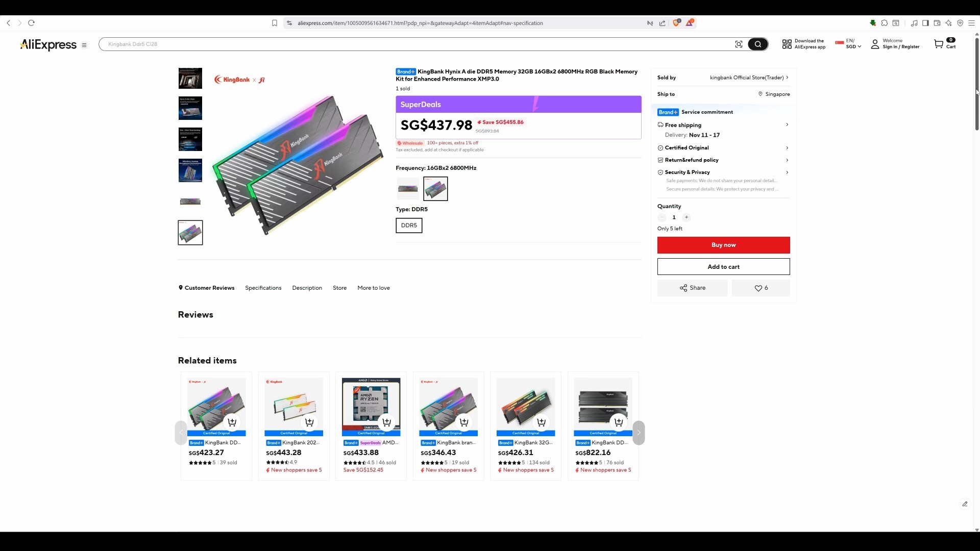Switch to the Specifications tab
Viewport: 980px width, 551px height.
(x=263, y=288)
